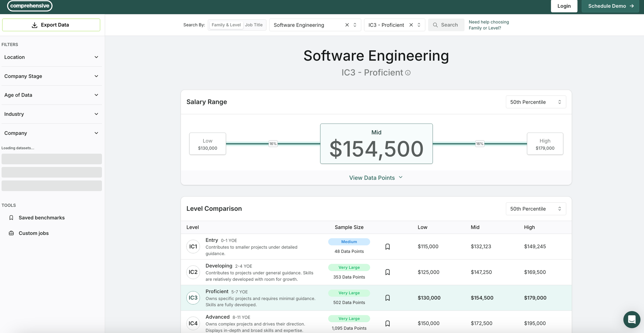The width and height of the screenshot is (644, 333).
Task: Open Saved benchmarks tool
Action: pos(42,218)
